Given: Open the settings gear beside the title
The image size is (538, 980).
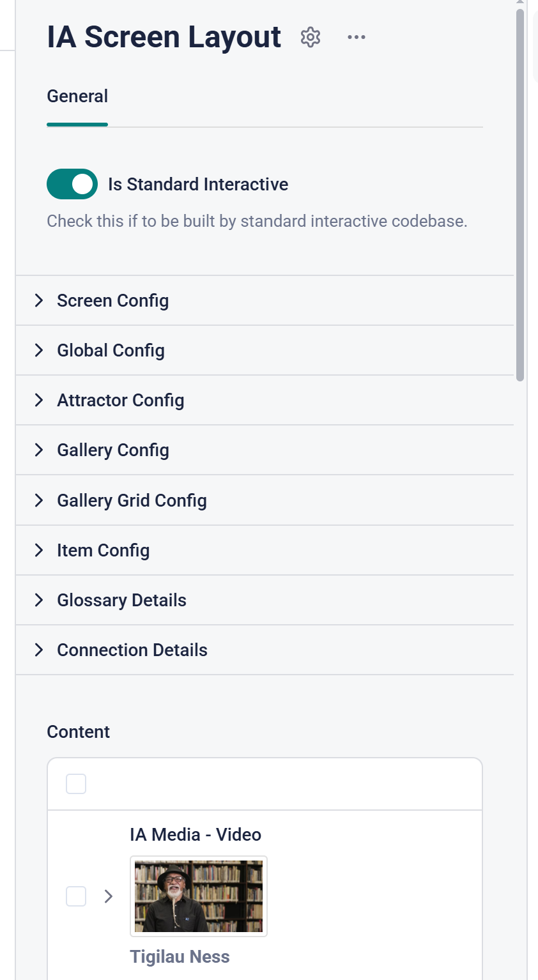Looking at the screenshot, I should click(311, 37).
